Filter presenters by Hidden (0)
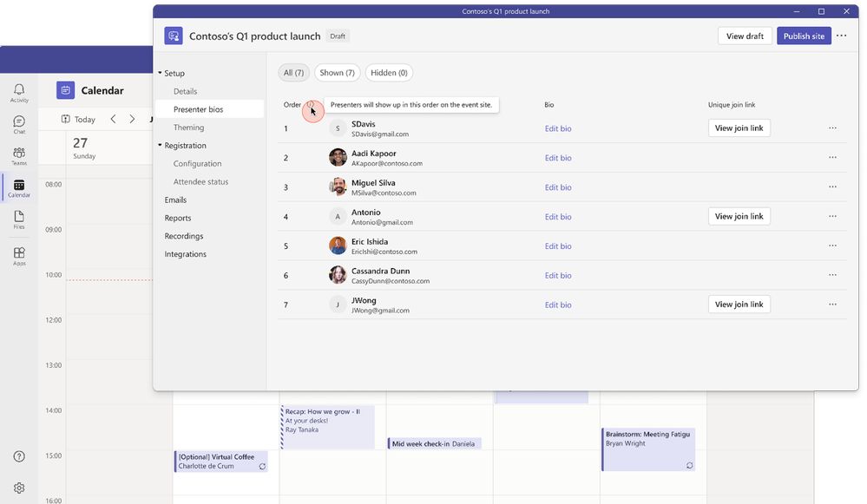The width and height of the screenshot is (867, 504). (x=389, y=72)
